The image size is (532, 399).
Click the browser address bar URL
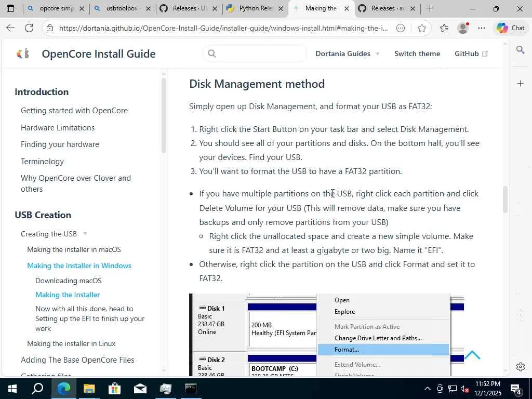coord(223,28)
